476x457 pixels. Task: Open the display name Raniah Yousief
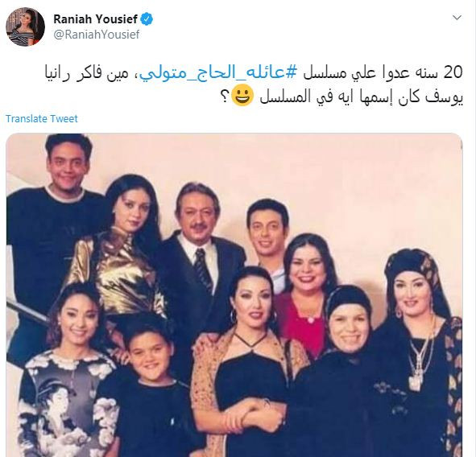coord(96,19)
